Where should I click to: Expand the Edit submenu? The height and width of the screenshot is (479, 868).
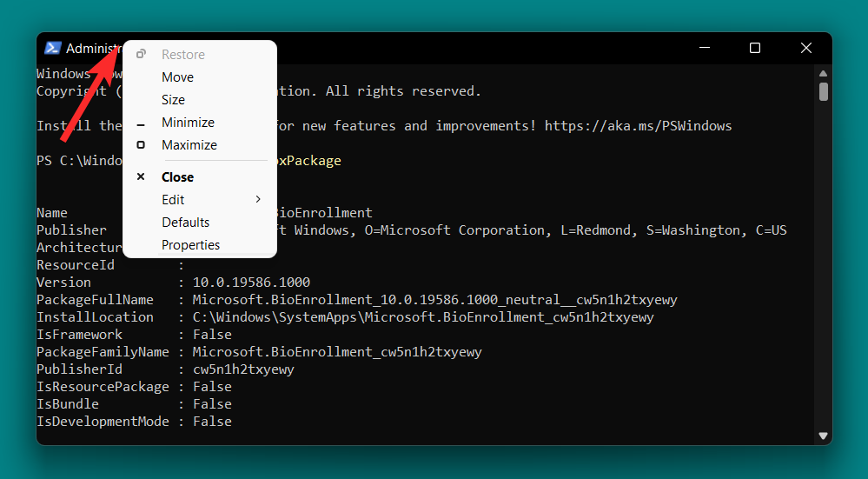point(200,200)
